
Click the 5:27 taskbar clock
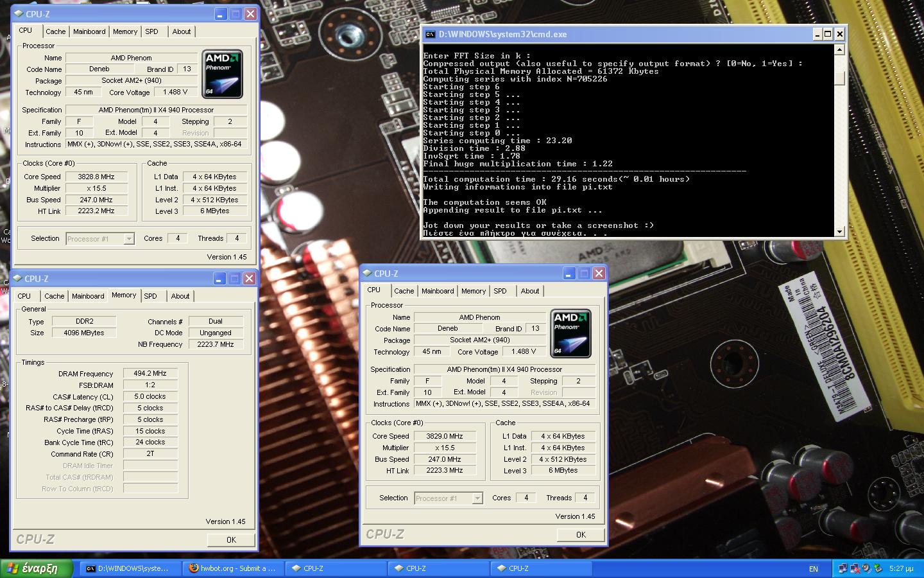(901, 569)
